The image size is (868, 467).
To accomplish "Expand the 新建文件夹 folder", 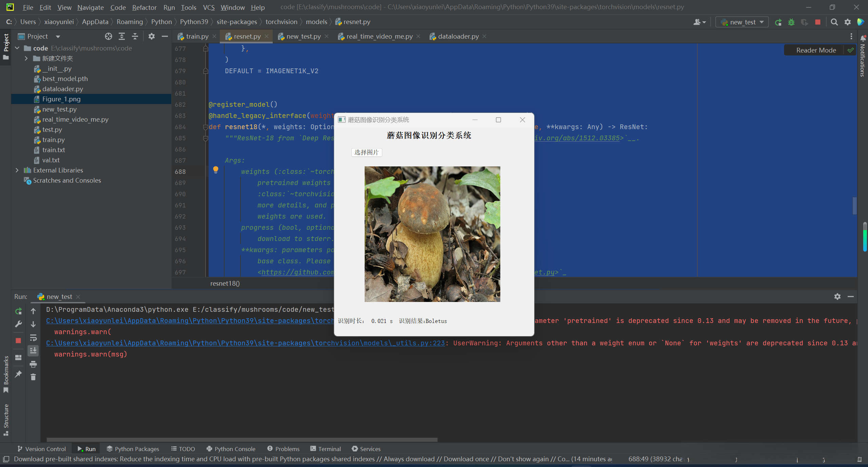I will click(26, 58).
